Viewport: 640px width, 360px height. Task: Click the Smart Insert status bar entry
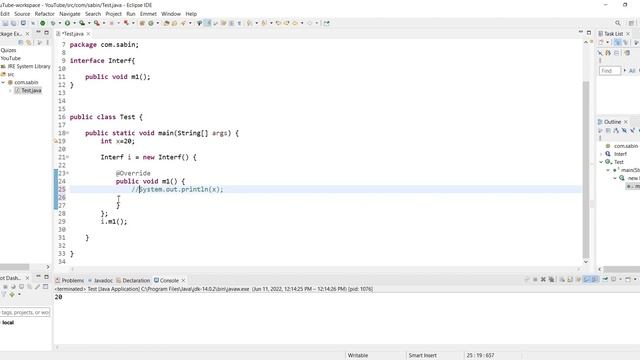(x=423, y=356)
